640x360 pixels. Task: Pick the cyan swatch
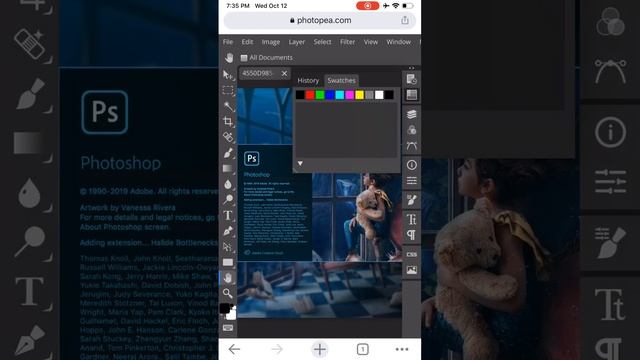(x=340, y=95)
